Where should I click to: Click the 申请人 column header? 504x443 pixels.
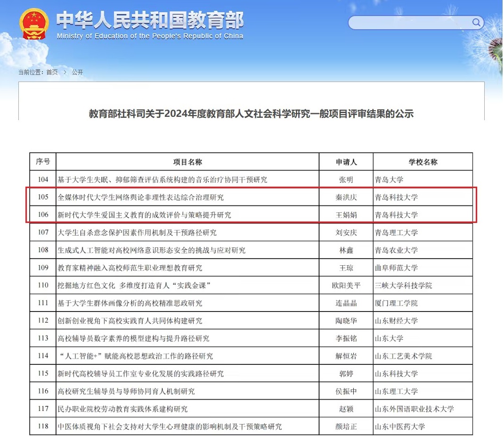(x=346, y=162)
